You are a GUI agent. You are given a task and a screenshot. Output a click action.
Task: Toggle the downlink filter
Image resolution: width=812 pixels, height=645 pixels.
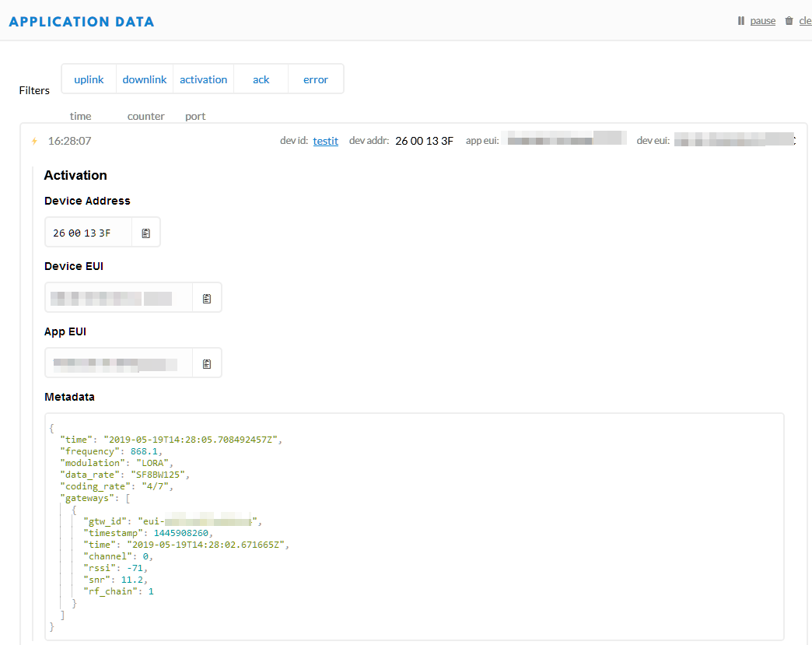click(x=145, y=79)
